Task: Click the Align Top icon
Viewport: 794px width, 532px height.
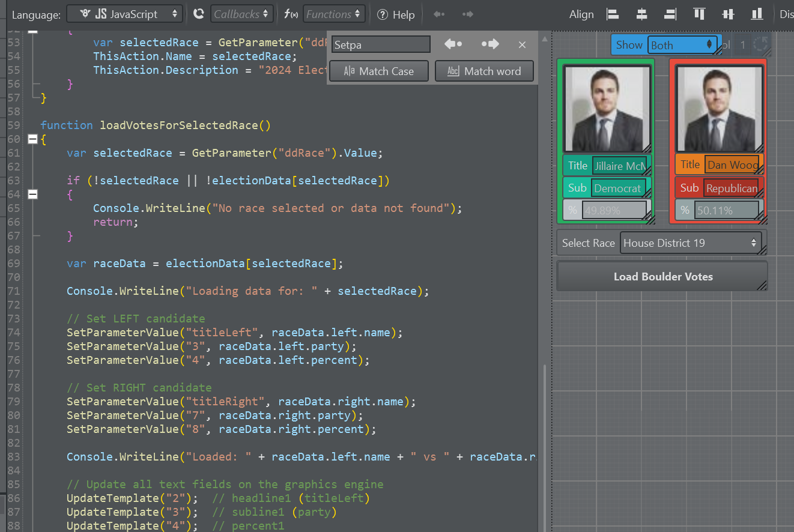Action: [x=699, y=14]
